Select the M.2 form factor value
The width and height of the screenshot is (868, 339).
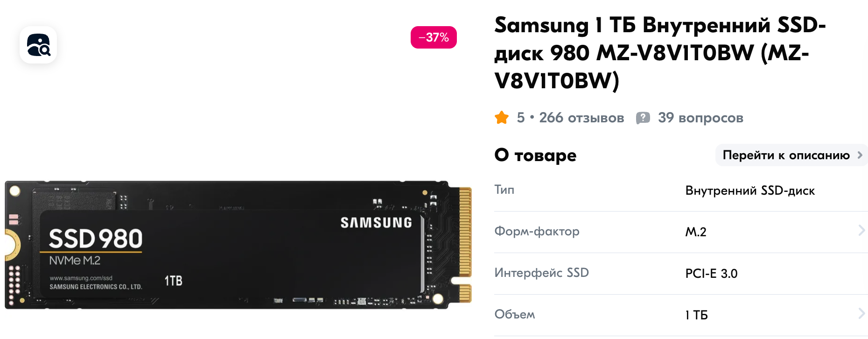[x=696, y=232]
